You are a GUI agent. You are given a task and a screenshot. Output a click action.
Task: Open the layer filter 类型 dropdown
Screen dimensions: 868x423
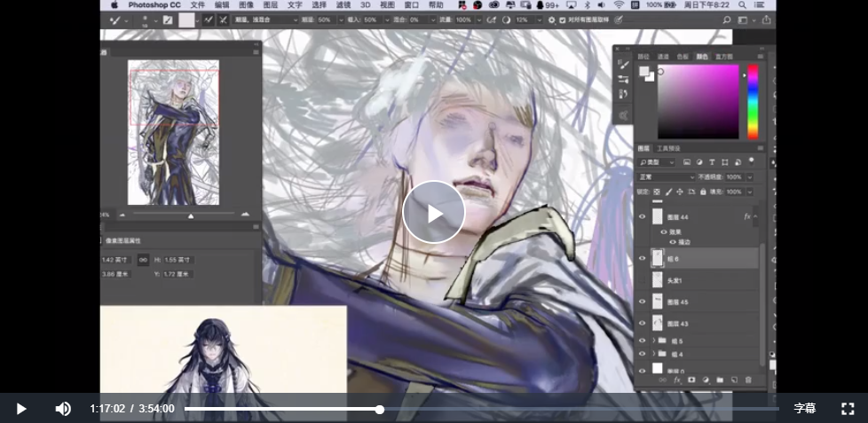pyautogui.click(x=656, y=162)
